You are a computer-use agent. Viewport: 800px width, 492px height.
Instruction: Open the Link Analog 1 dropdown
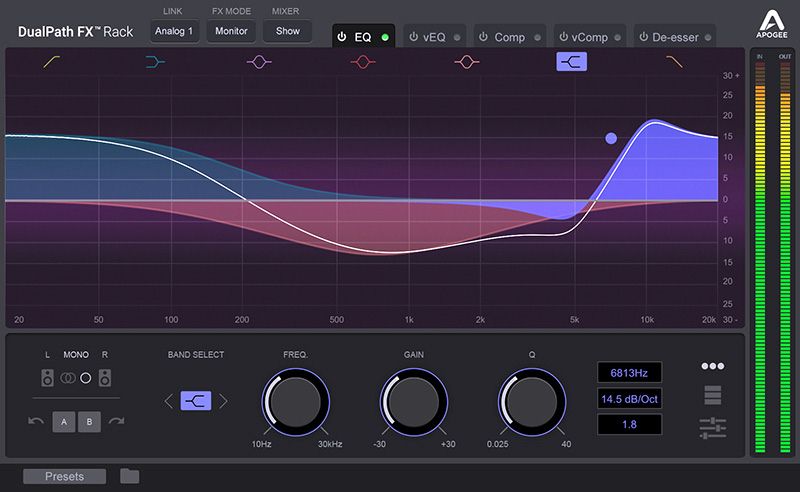tap(176, 31)
